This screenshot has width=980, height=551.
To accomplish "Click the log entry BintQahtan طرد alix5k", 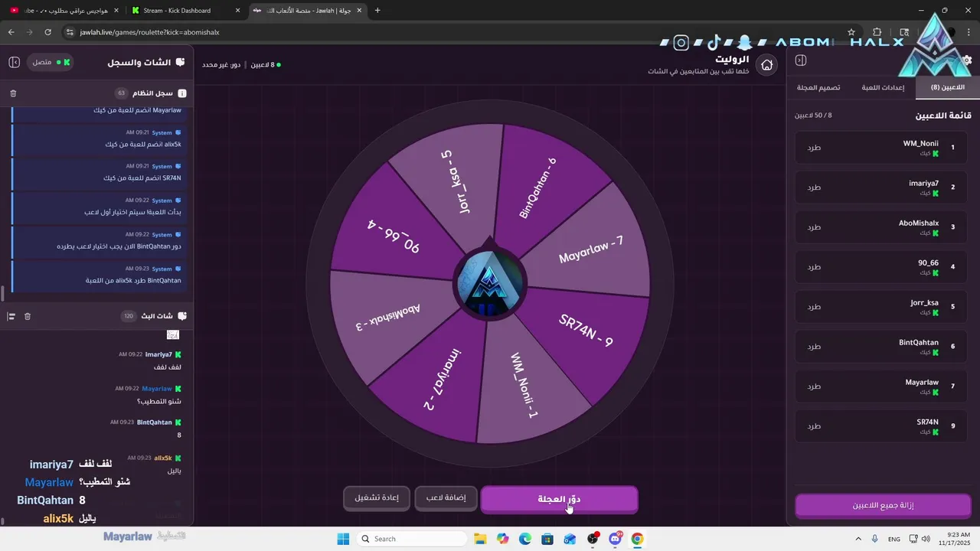I will pos(98,275).
